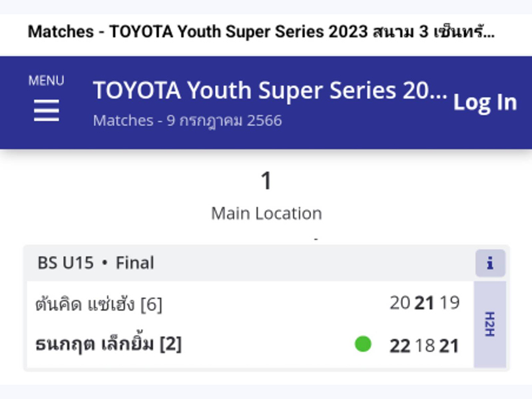Click the third game score 19

[449, 302]
